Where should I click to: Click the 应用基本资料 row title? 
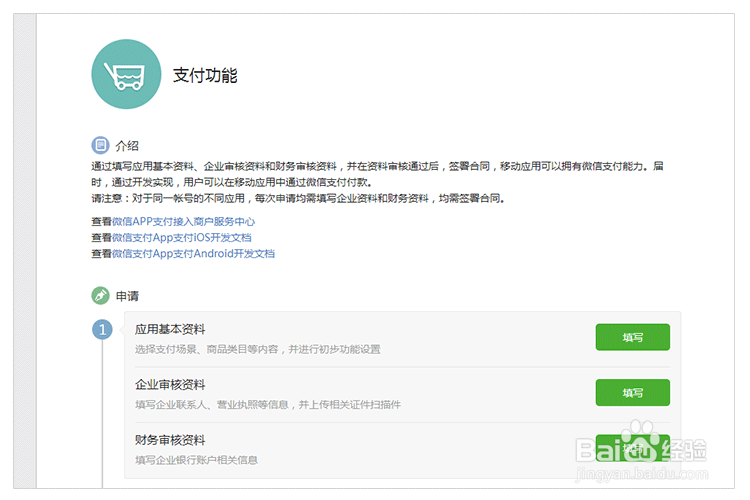170,329
